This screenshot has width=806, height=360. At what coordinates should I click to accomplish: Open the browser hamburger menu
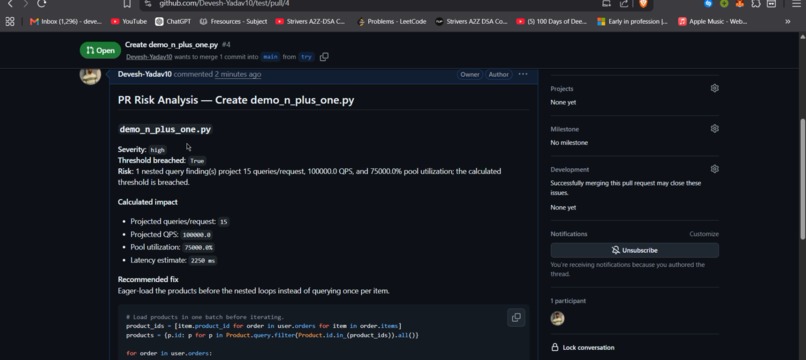[796, 4]
